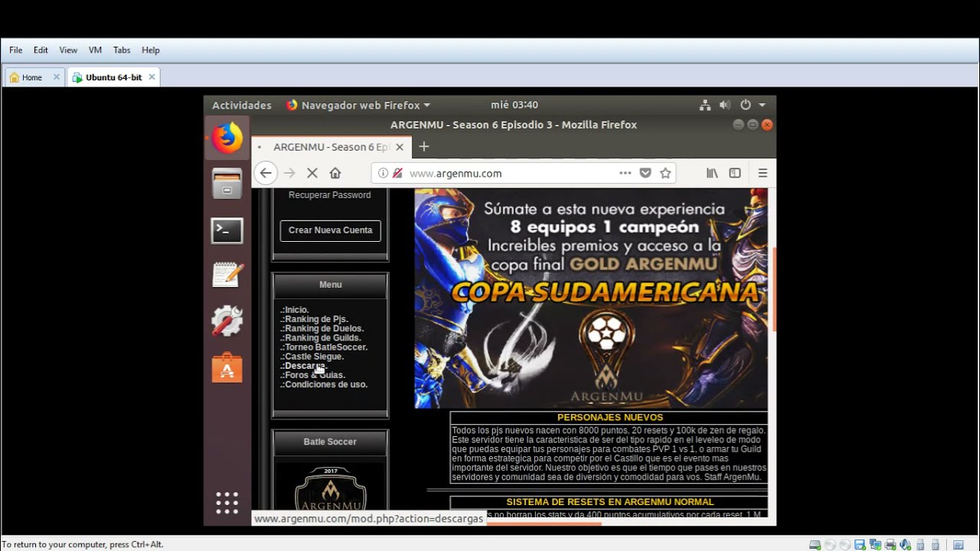Open a new Firefox tab
980x551 pixels.
424,146
